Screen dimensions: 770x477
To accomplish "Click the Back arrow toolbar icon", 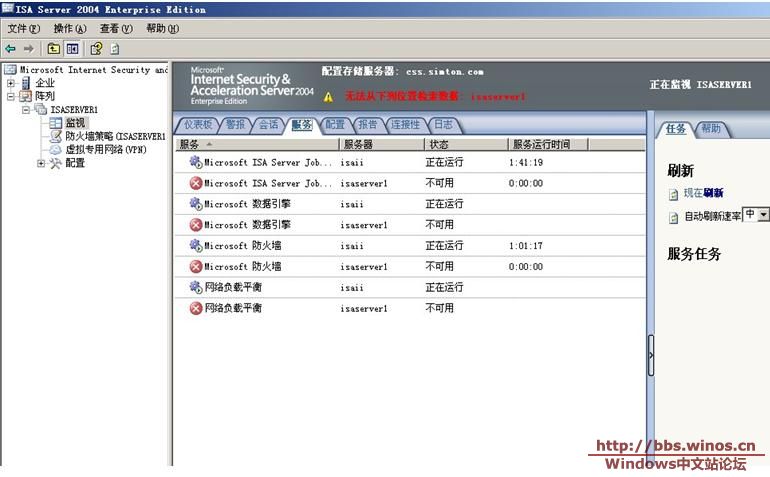I will point(11,48).
